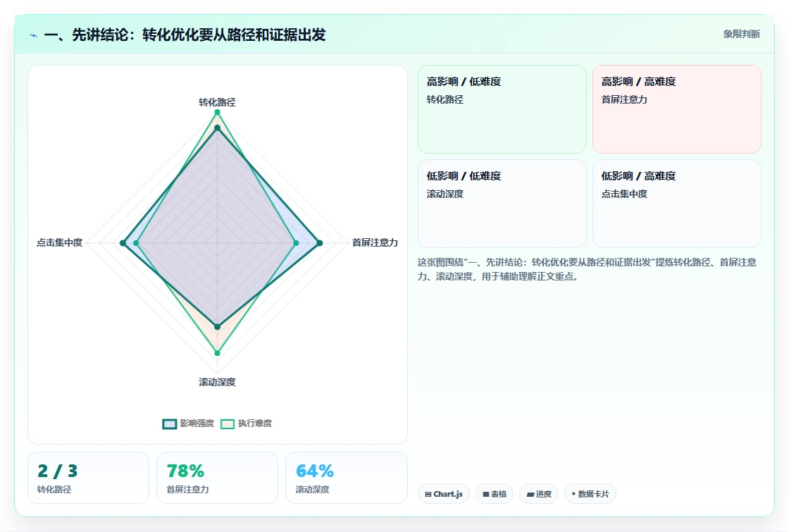
Task: Click the light-green 执行难度 point on the 点击集中度 axis
Action: 136,243
